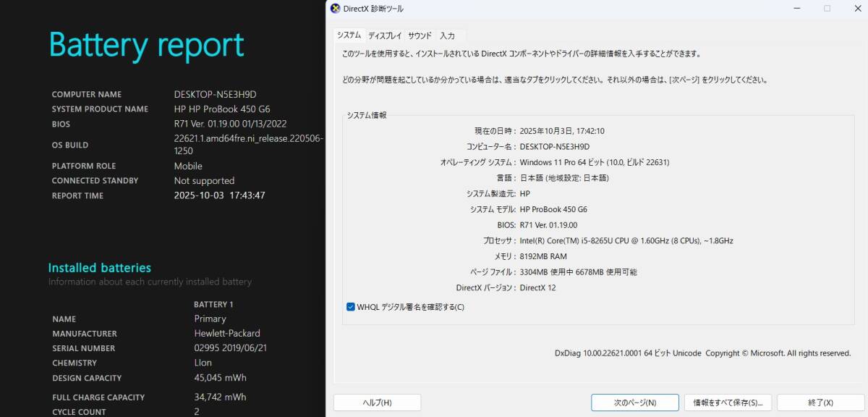
Task: Open the サウンド tab
Action: pos(419,34)
